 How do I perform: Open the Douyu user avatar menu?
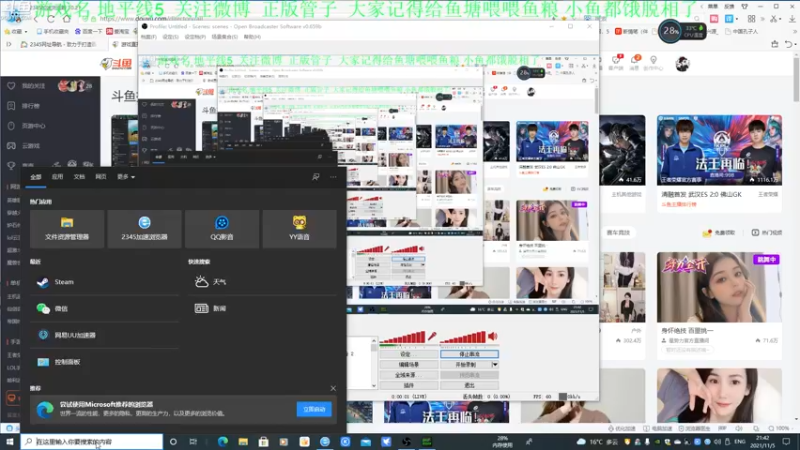[682, 64]
